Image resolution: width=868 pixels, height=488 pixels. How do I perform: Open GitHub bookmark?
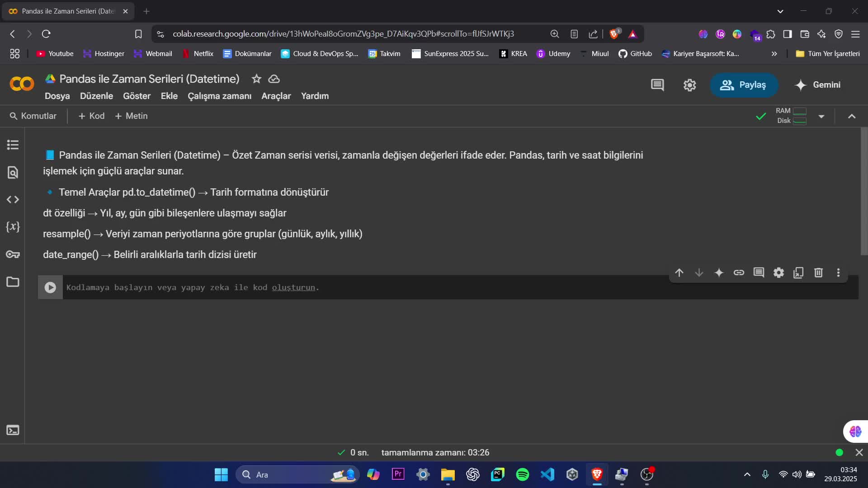tap(635, 54)
